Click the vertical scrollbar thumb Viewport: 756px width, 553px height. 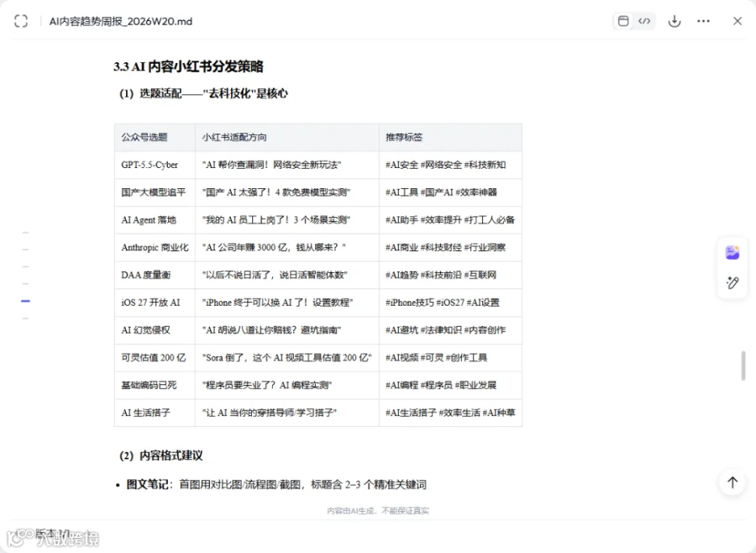(743, 366)
